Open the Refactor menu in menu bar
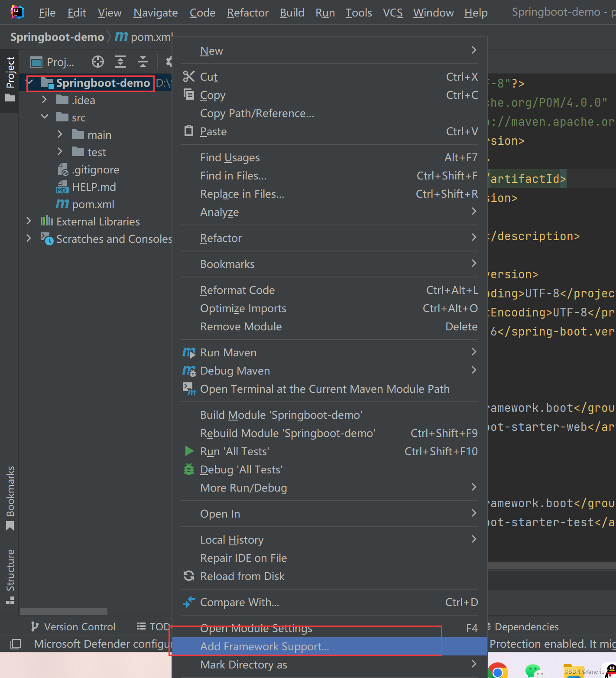 (248, 13)
